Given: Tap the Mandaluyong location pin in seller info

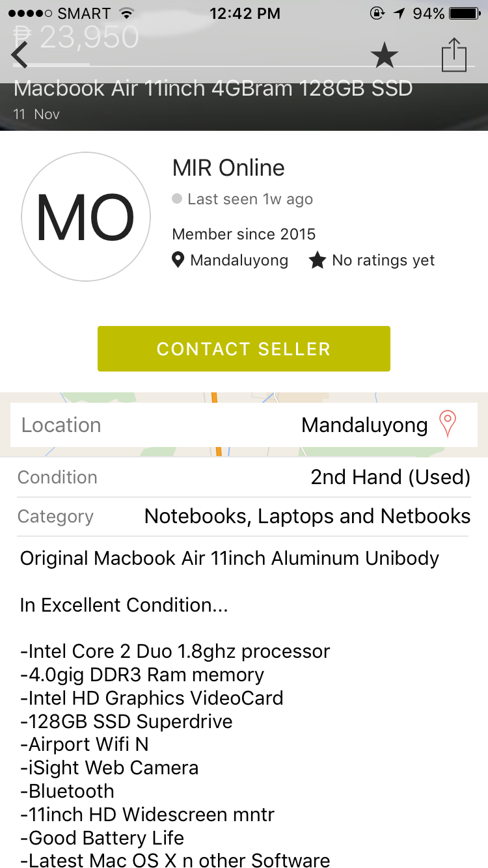Looking at the screenshot, I should pyautogui.click(x=178, y=260).
